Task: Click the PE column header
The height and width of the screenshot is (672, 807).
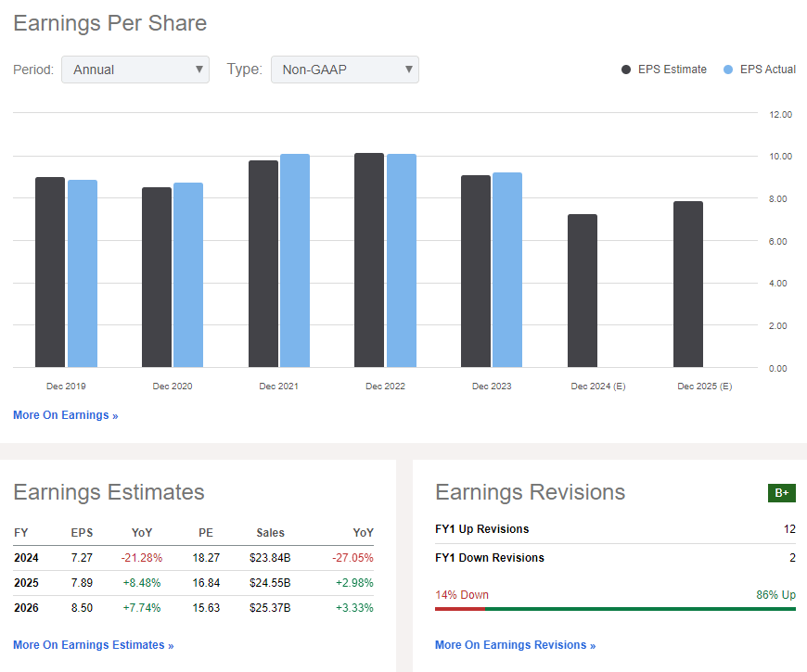Action: click(206, 533)
